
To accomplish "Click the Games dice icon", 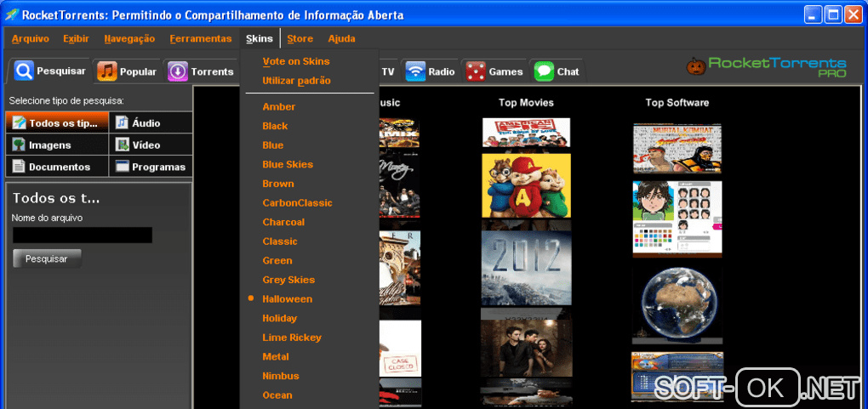I will 476,71.
